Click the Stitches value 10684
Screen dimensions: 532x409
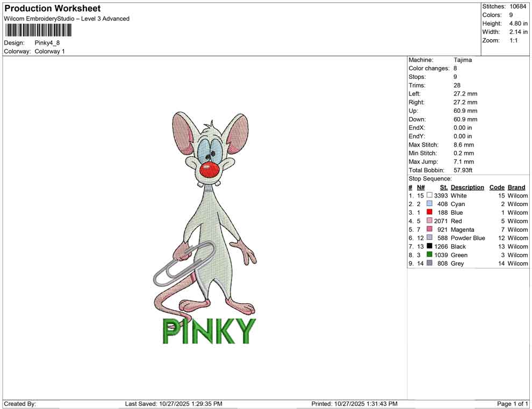point(517,6)
